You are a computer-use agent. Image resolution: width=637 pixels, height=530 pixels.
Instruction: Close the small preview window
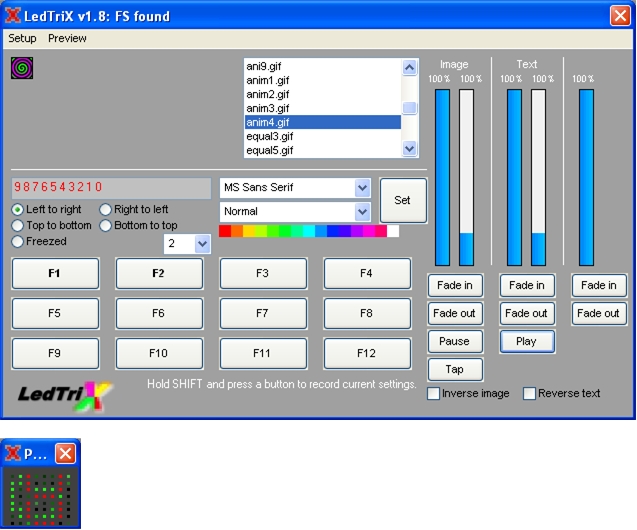[65, 453]
